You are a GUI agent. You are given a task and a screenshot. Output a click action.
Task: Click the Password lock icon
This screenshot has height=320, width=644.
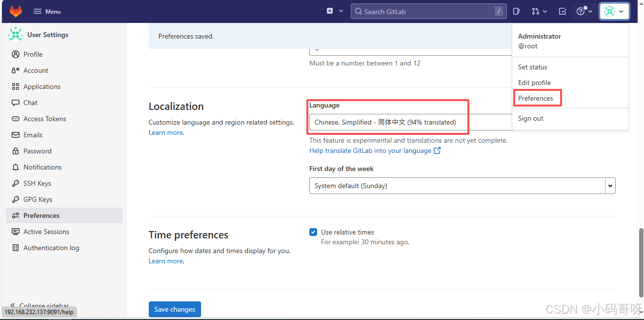15,151
